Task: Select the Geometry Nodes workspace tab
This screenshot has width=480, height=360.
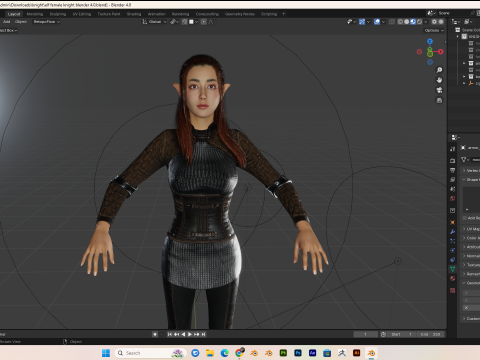Action: click(239, 14)
